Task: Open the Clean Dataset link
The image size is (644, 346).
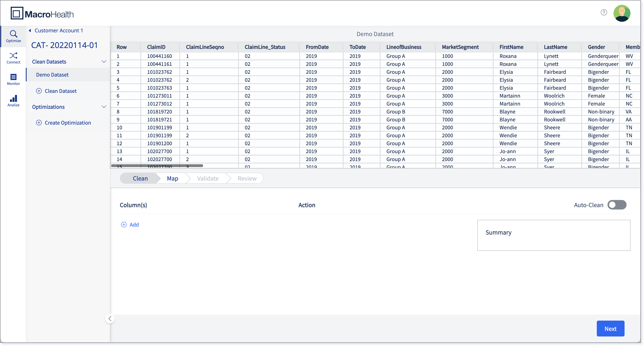Action: coord(61,91)
